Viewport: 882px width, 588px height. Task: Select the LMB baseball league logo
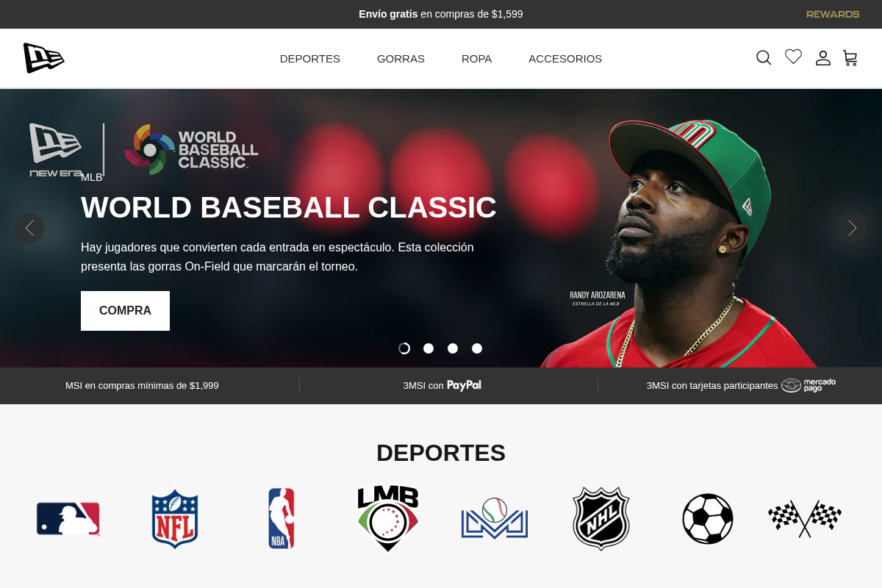387,518
